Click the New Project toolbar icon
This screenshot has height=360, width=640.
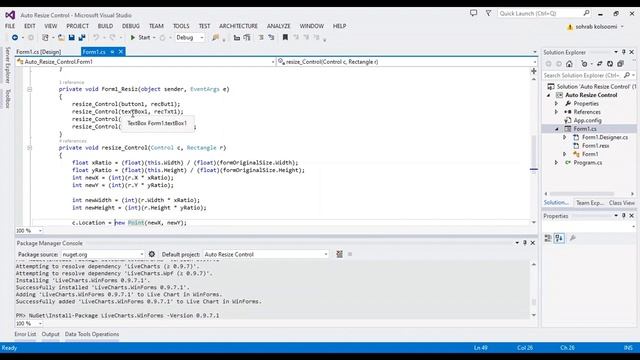tap(45, 38)
